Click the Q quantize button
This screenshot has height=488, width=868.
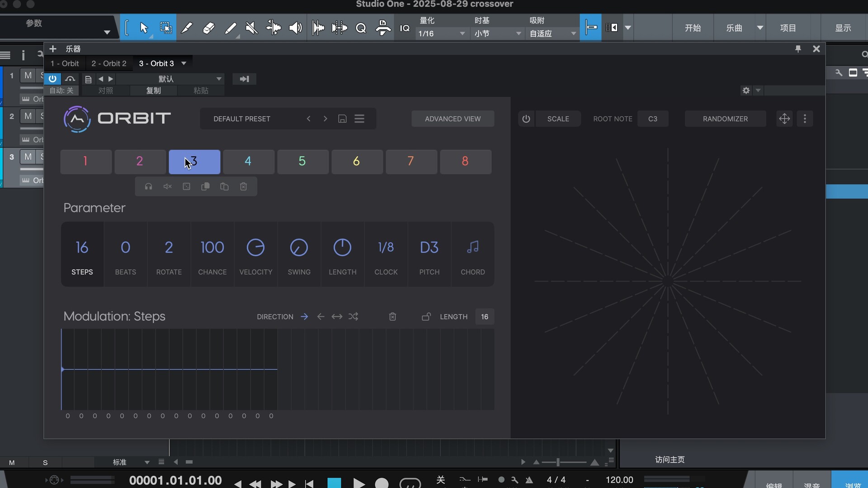pos(361,28)
